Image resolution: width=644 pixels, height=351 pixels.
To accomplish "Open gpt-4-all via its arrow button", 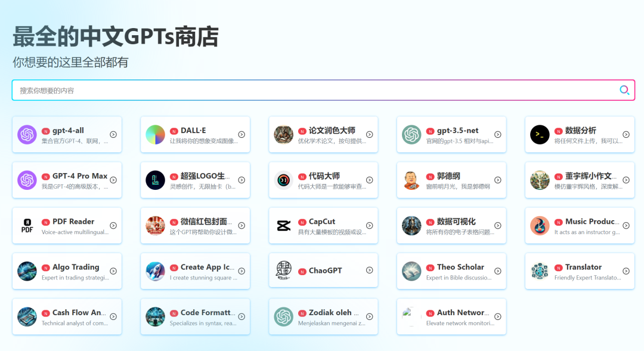I will [x=113, y=134].
